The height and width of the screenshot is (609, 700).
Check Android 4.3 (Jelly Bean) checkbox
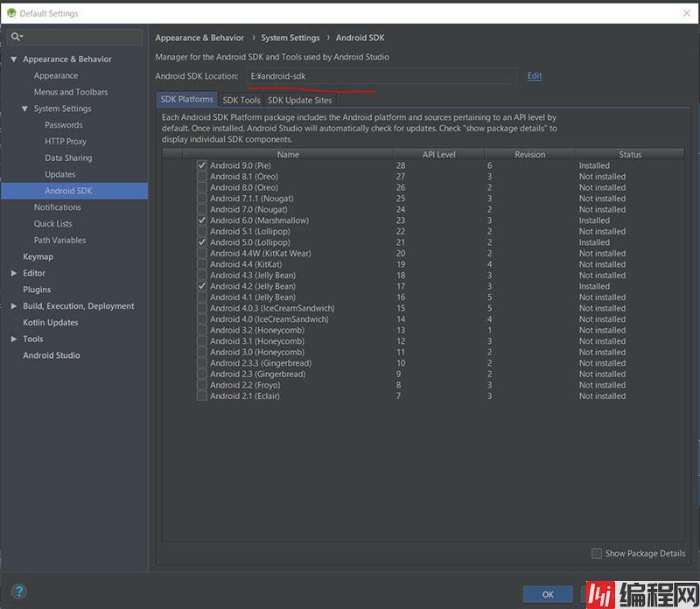coord(202,275)
